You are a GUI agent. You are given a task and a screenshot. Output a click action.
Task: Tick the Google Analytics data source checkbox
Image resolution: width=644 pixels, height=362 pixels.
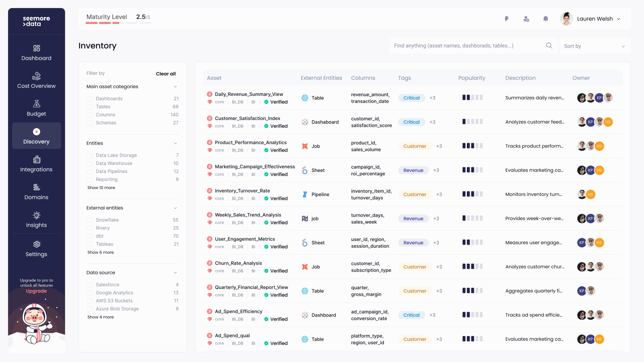click(x=90, y=293)
